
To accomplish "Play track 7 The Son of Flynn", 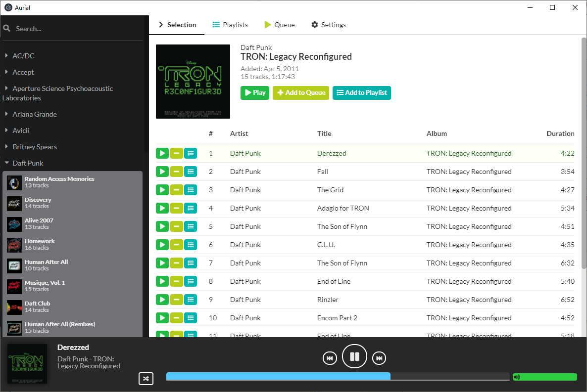I will [x=162, y=263].
